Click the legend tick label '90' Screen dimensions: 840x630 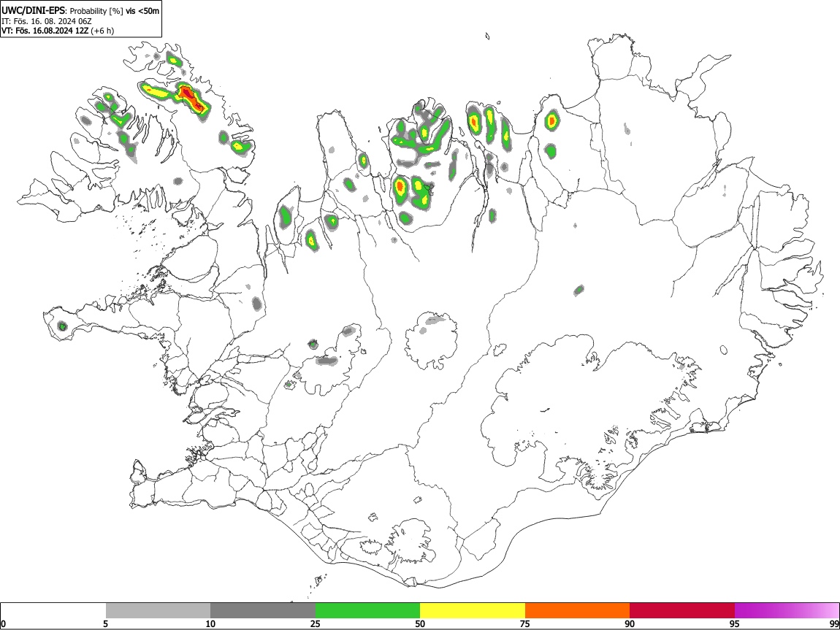pyautogui.click(x=630, y=623)
